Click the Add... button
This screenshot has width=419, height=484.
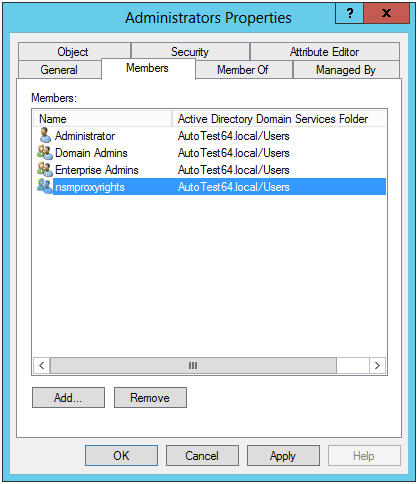68,397
